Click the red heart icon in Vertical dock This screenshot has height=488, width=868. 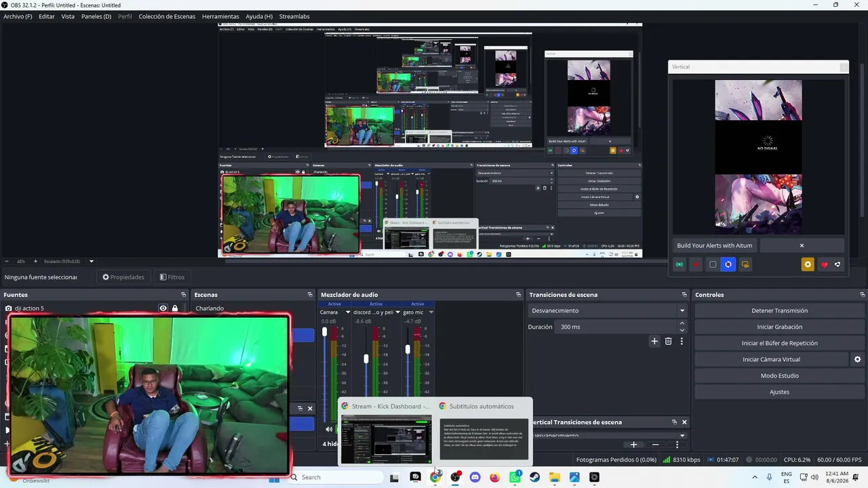824,264
